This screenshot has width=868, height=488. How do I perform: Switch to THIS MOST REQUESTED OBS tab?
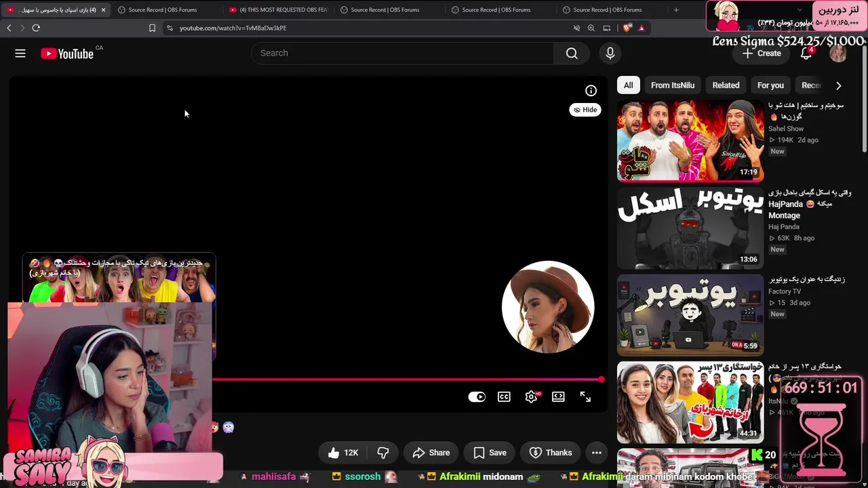[x=278, y=10]
